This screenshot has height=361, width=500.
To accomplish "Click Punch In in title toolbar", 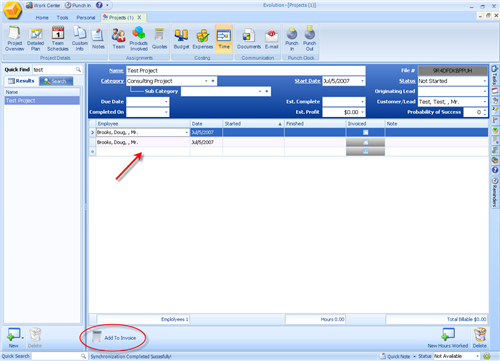I will point(78,5).
